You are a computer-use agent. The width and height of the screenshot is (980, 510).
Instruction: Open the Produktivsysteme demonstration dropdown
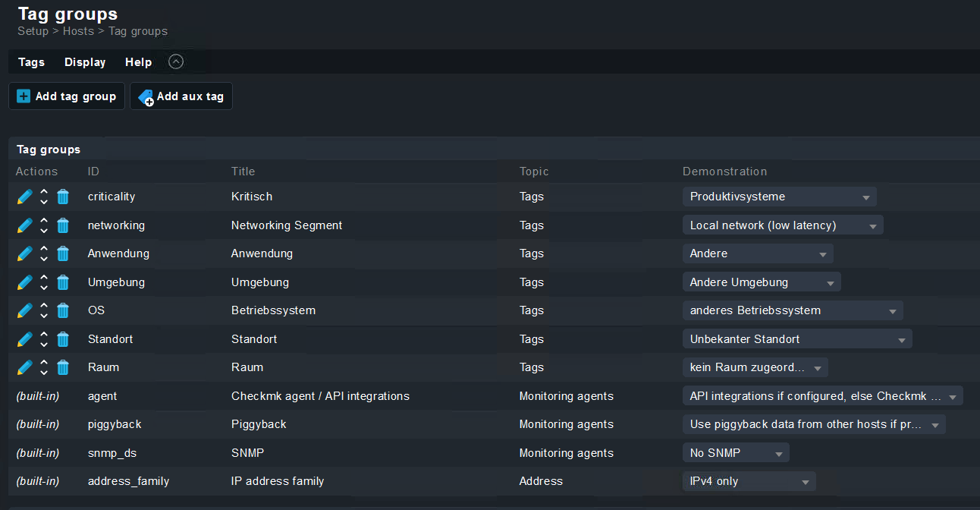[x=779, y=197]
